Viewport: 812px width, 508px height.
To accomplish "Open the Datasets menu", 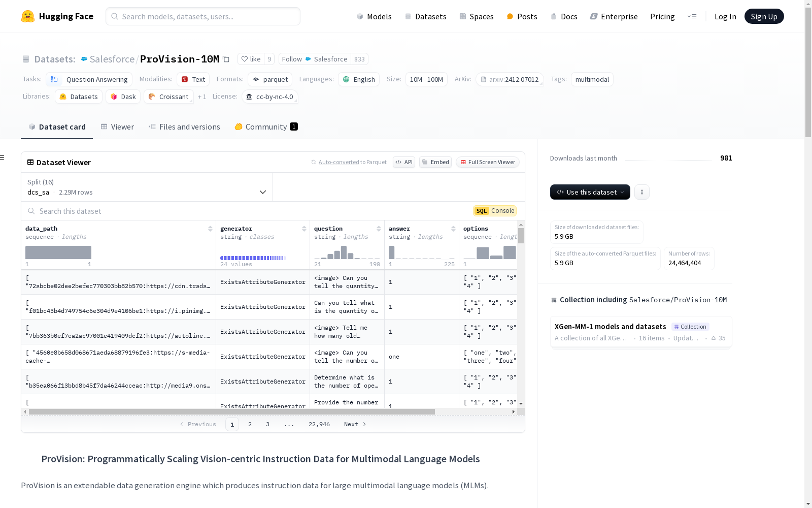I will pos(425,16).
